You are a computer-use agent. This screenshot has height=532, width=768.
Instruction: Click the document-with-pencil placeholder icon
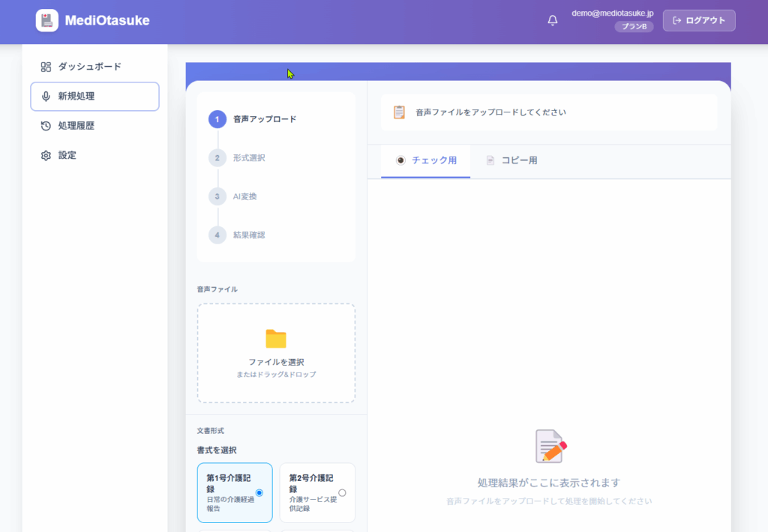(x=550, y=447)
